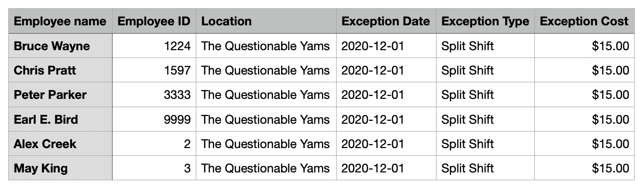Click Exception Date in May King row
This screenshot has width=644, height=189.
coord(386,168)
